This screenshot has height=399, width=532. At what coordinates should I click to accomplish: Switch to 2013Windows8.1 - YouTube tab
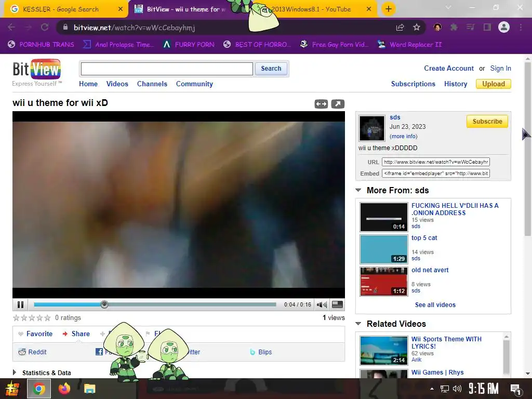pyautogui.click(x=311, y=9)
